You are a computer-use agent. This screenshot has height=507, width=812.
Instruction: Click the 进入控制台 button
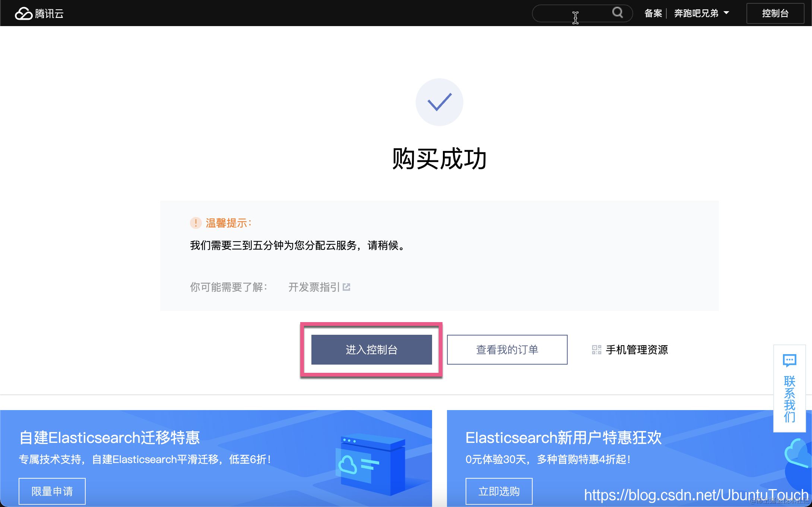point(371,350)
